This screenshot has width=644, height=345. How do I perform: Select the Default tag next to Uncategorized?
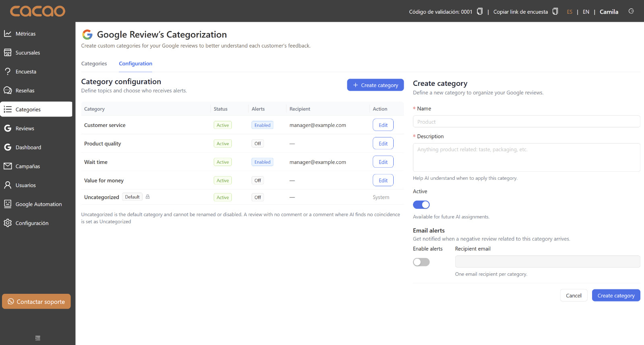[x=132, y=197]
